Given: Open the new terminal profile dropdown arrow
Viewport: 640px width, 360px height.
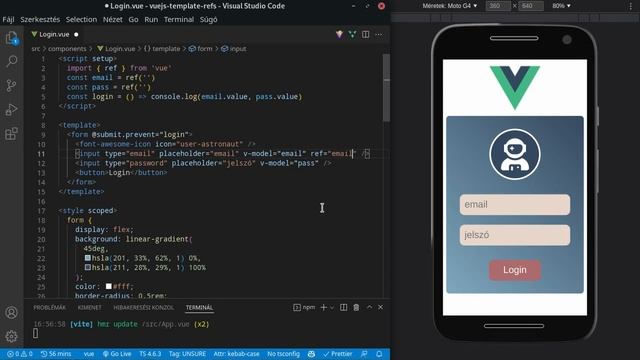Looking at the screenshot, I should pos(332,307).
